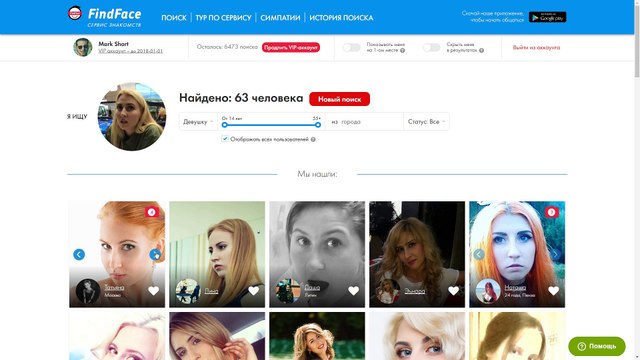Open help icon beside Отображать всех пользователей
The height and width of the screenshot is (360, 640).
313,139
